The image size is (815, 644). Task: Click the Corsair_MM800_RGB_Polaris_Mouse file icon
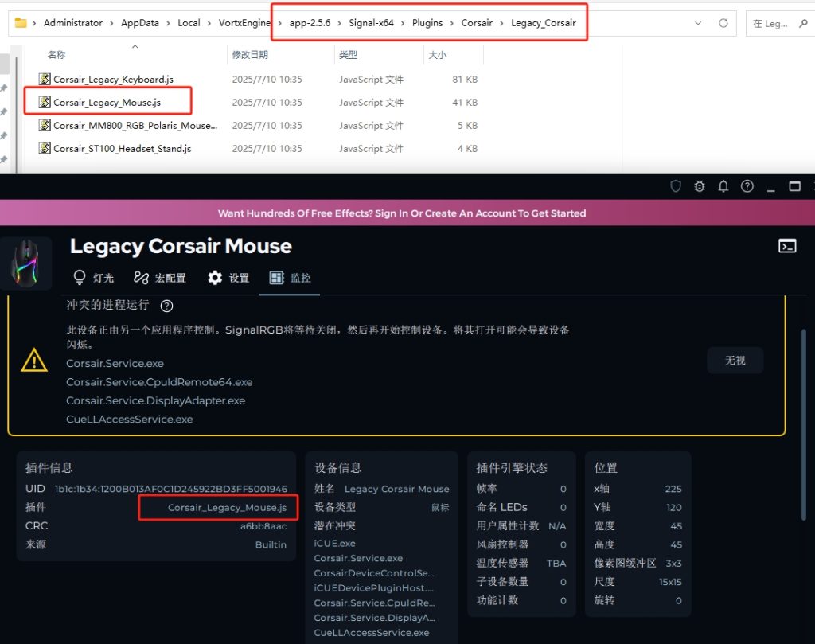pyautogui.click(x=45, y=125)
